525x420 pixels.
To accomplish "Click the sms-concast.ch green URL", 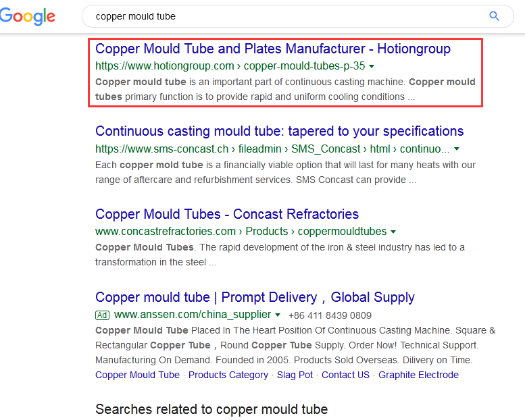I will 272,149.
